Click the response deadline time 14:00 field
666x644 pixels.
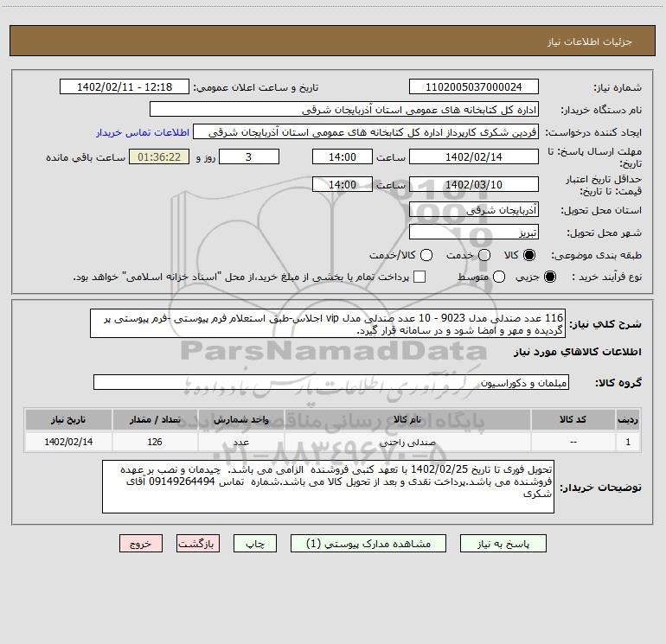pos(343,156)
